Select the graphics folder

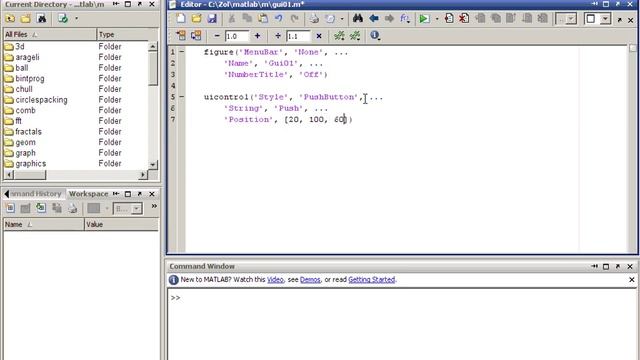(31, 163)
